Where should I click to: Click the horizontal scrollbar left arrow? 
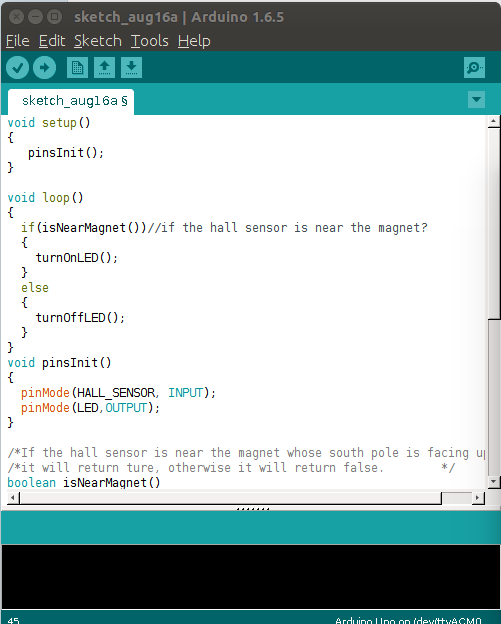(x=13, y=497)
